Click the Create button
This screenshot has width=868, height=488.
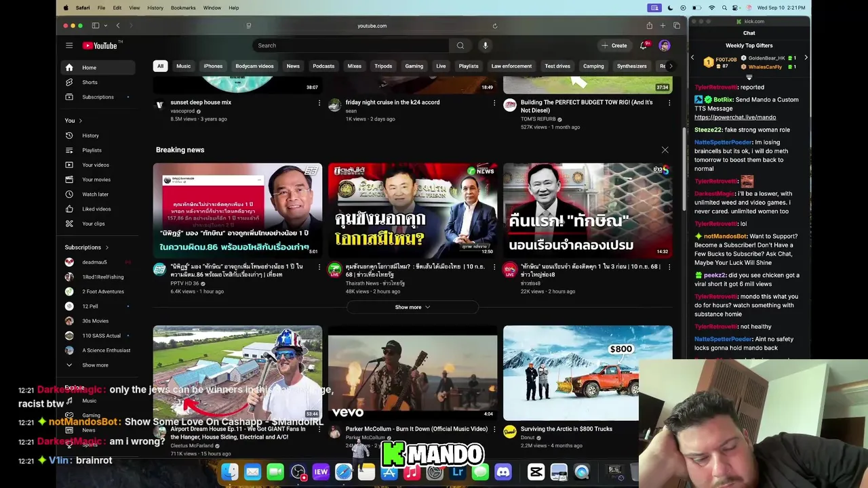(614, 45)
